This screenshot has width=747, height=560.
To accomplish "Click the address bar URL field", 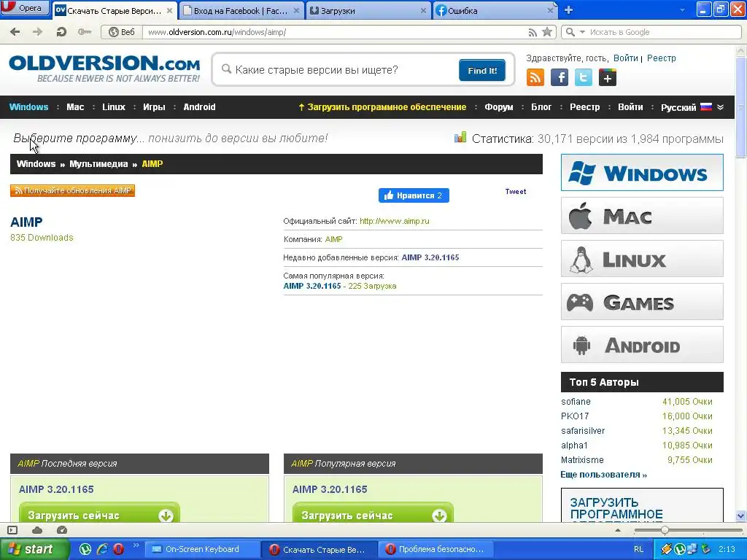I will point(333,32).
